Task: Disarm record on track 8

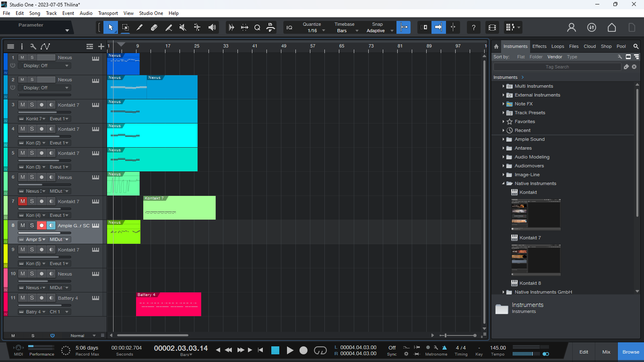Action: click(x=41, y=225)
